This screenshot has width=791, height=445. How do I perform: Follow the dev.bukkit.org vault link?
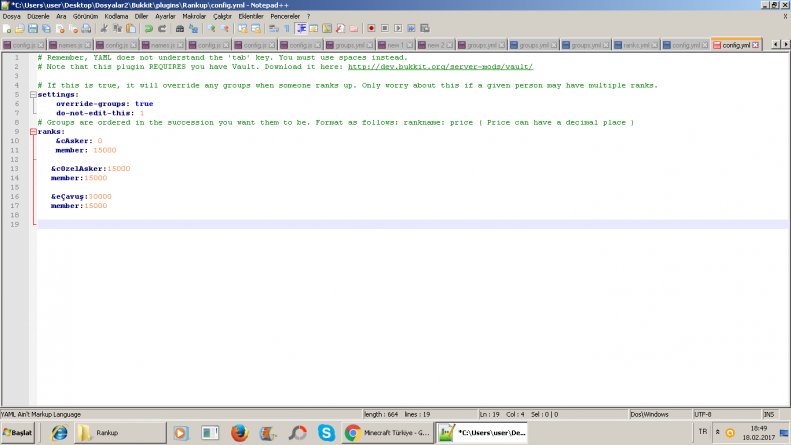point(440,67)
